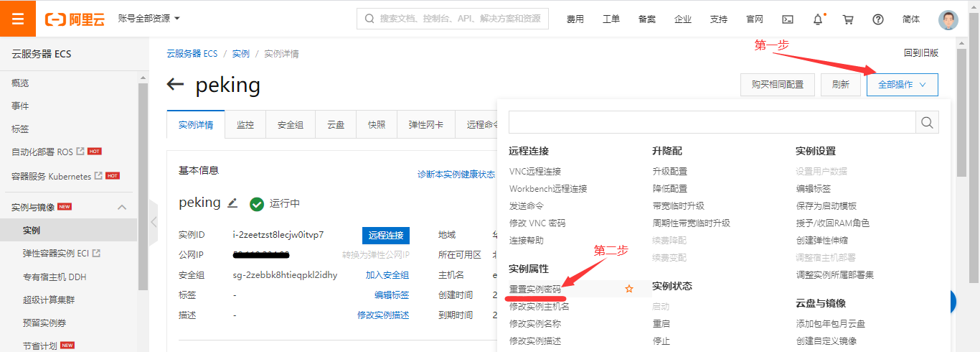This screenshot has height=352, width=980.
Task: Click the 刷新 button
Action: click(841, 84)
